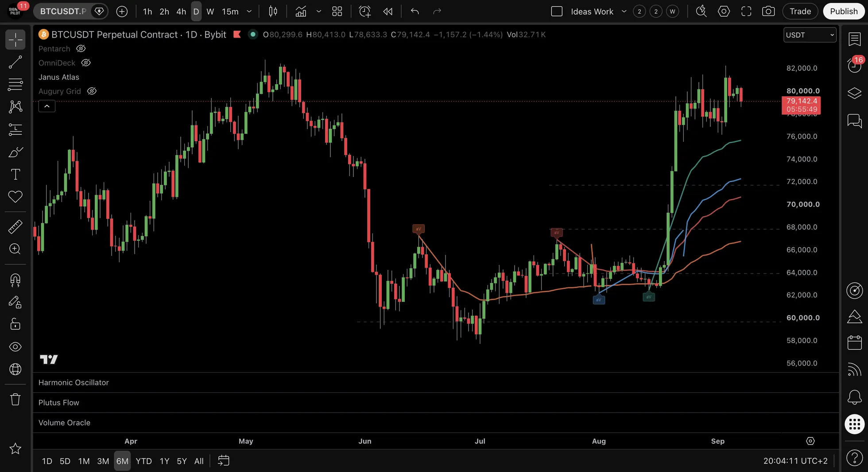Viewport: 868px width, 472px height.
Task: Open the economic calendar panel
Action: point(854,342)
